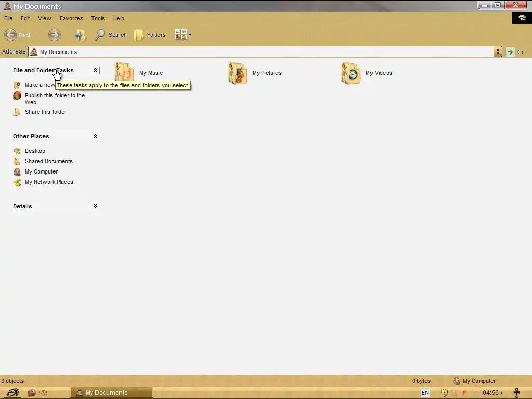
Task: Open the Address bar dropdown arrow
Action: click(497, 51)
